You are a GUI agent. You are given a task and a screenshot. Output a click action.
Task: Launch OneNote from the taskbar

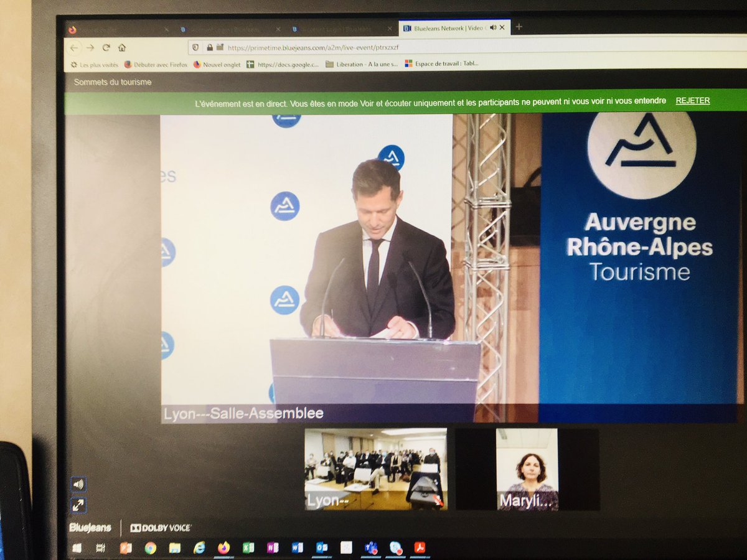coord(272,548)
